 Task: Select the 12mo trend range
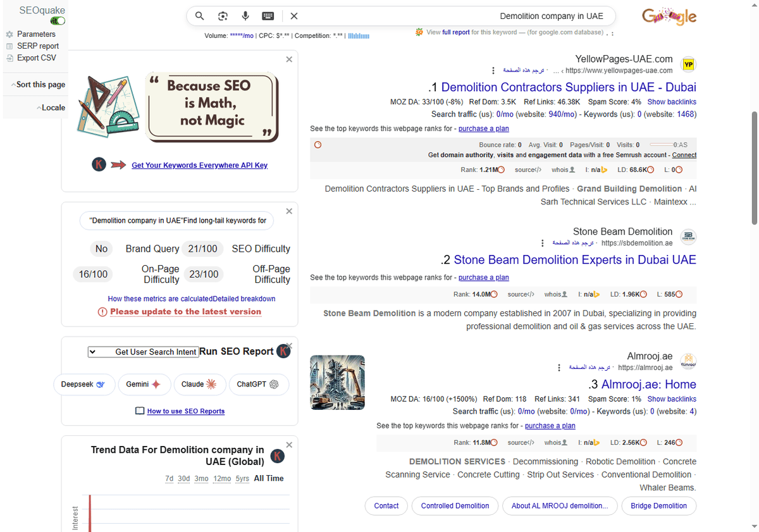tap(222, 478)
